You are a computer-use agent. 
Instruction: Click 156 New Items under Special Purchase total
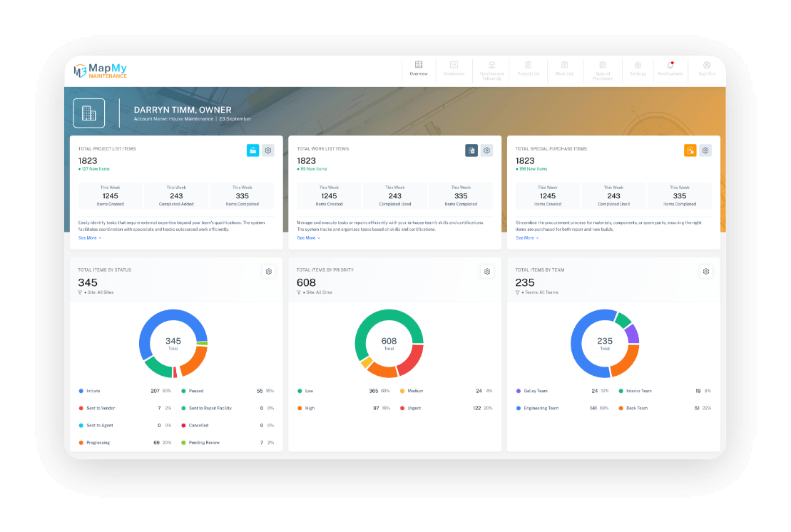531,169
